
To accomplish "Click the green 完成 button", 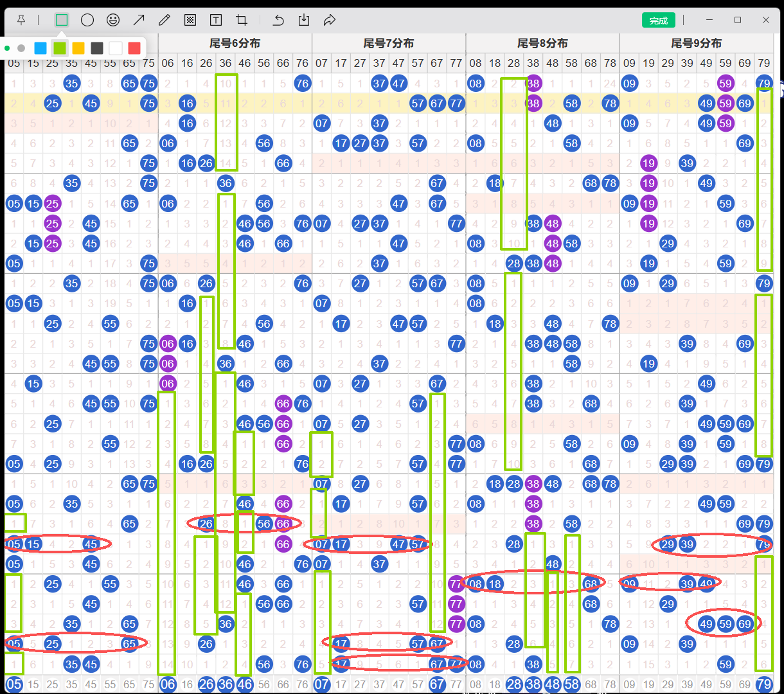I will pyautogui.click(x=658, y=21).
